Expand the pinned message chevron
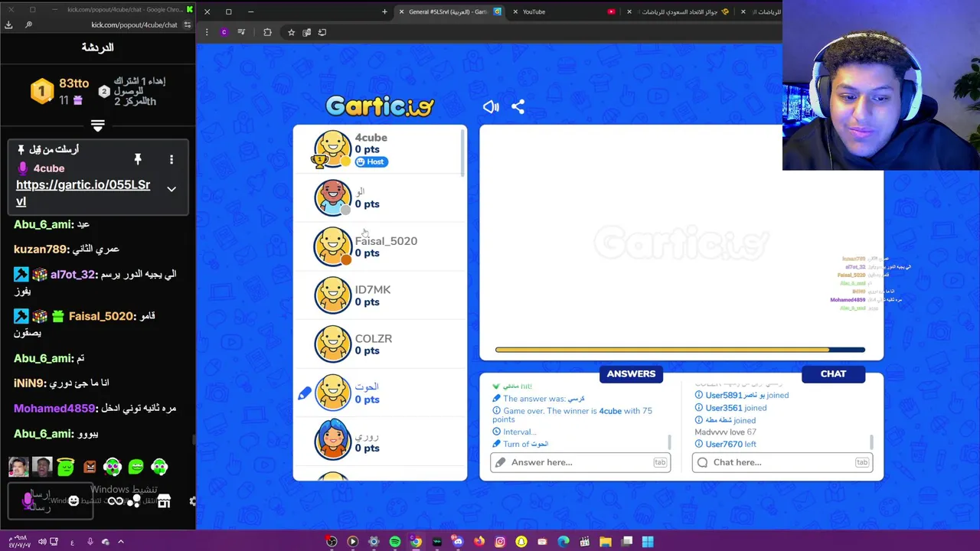This screenshot has width=980, height=551. tap(171, 189)
